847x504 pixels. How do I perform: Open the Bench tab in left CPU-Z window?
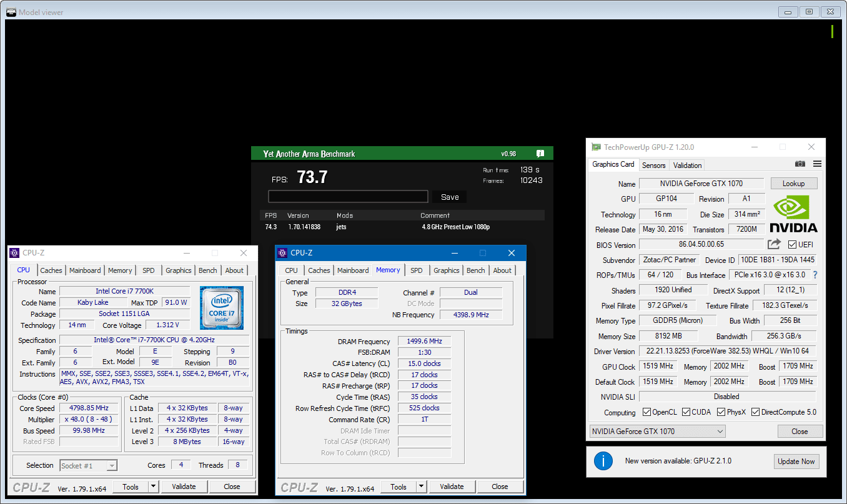[208, 270]
